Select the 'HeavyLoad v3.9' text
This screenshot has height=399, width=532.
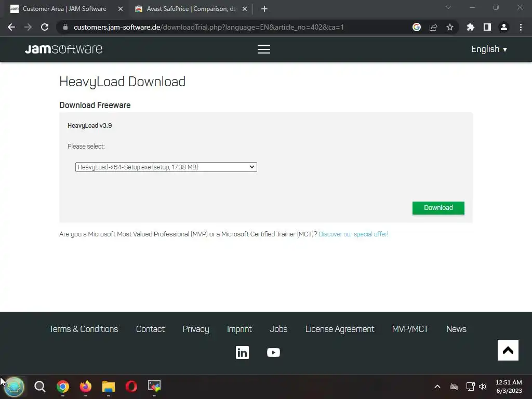pos(89,126)
